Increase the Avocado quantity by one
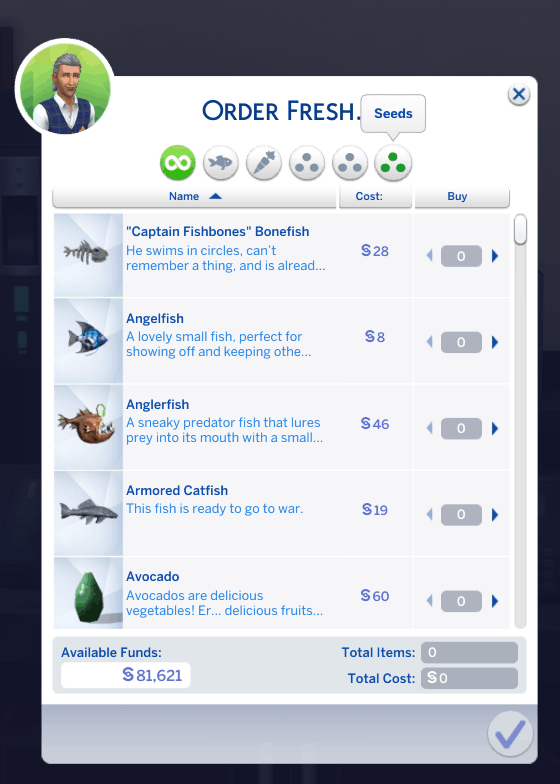Screen dimensions: 560x784 (495, 600)
